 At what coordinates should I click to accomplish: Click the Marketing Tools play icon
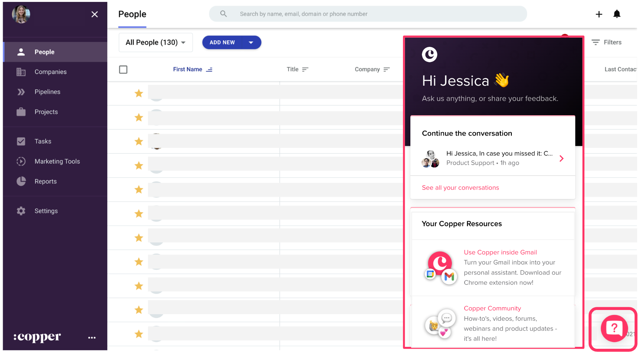coord(21,161)
